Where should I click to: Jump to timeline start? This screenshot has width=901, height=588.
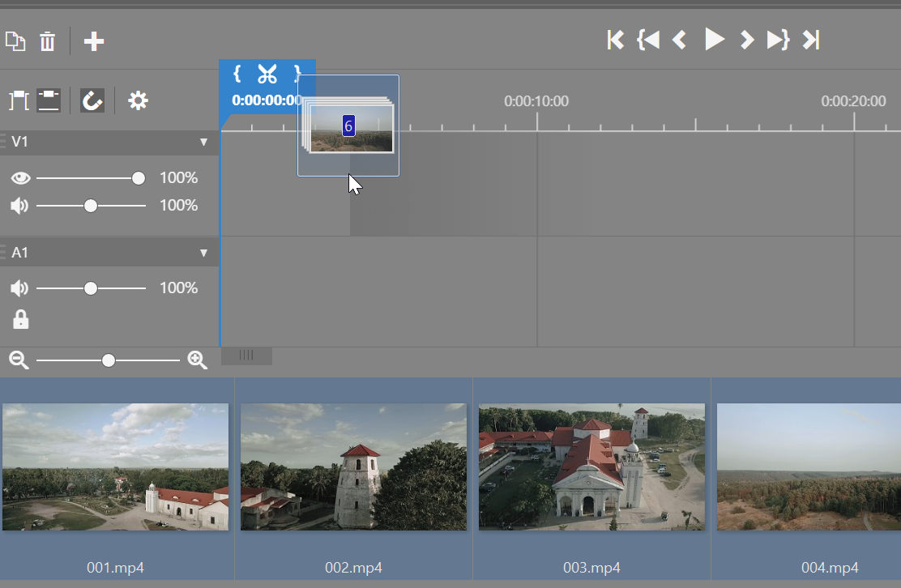tap(616, 40)
